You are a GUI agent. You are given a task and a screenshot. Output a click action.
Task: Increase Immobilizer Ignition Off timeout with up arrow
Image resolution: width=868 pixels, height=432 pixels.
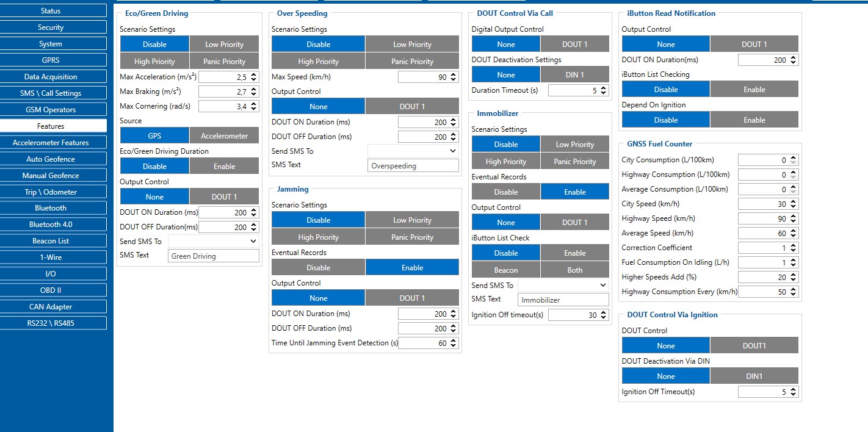pyautogui.click(x=603, y=312)
